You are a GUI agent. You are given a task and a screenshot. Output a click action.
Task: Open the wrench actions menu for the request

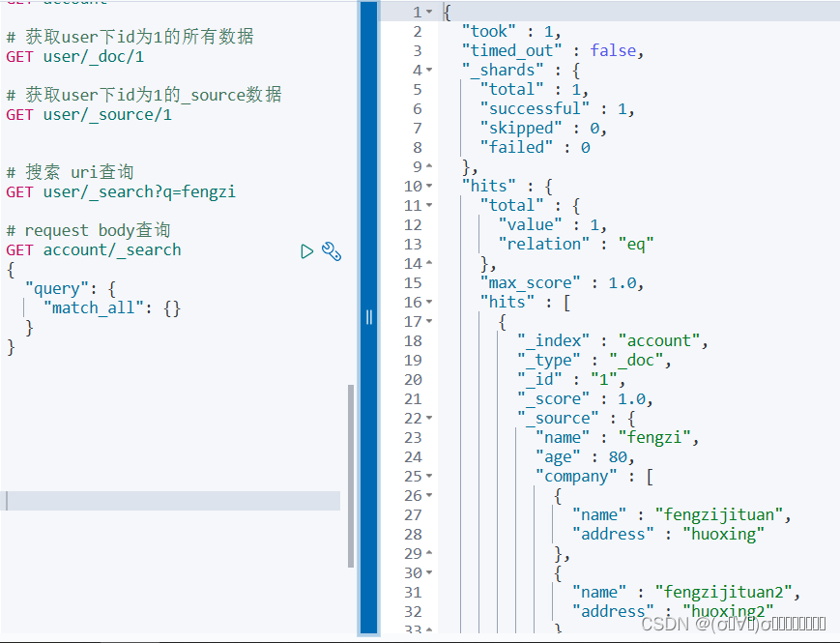pyautogui.click(x=332, y=251)
